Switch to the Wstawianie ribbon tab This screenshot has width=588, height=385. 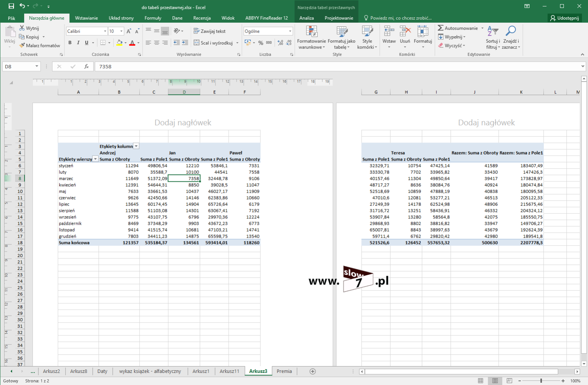(86, 18)
